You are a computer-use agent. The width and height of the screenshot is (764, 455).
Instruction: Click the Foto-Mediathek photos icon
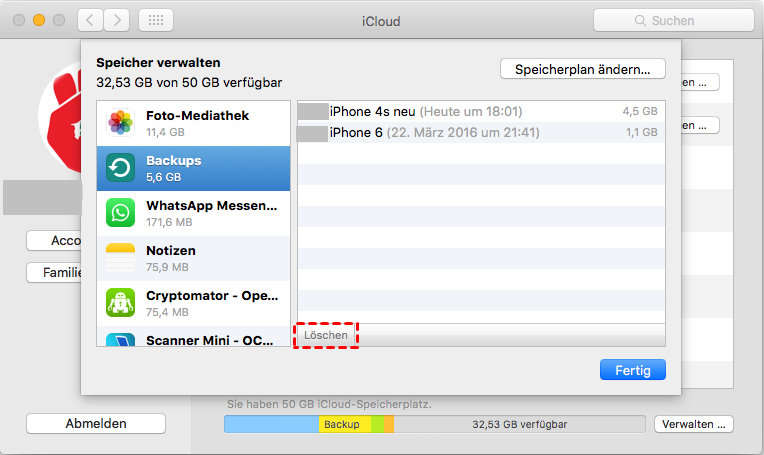(121, 123)
